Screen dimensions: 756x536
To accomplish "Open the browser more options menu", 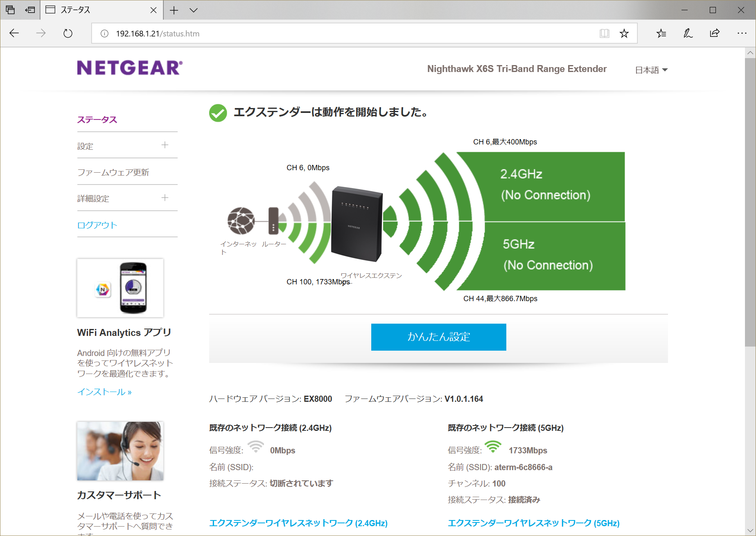I will point(742,34).
